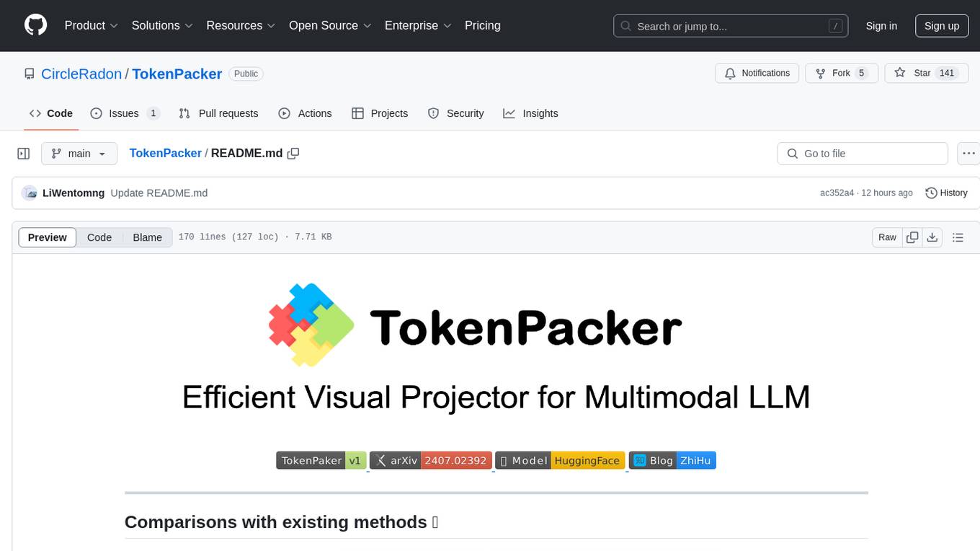Click the Notifications bell button
The image size is (980, 551).
point(757,73)
